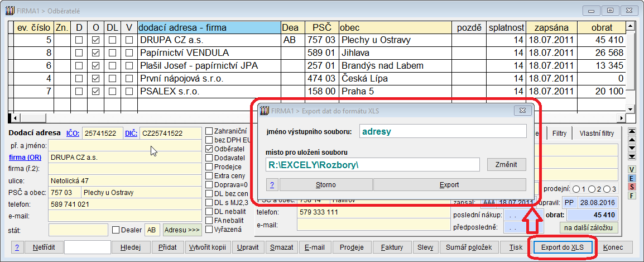The width and height of the screenshot is (644, 262).
Task: Expand address details with Adresu >>> button
Action: [182, 230]
